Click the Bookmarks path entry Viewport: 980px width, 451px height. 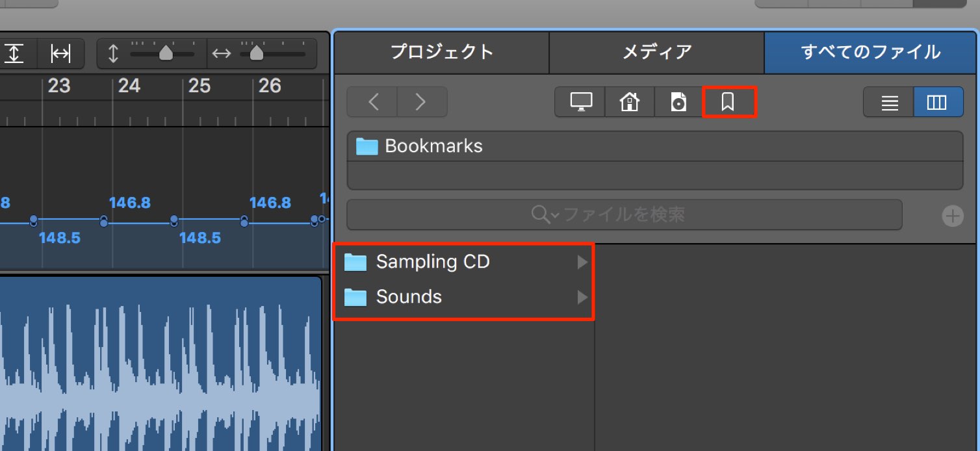[655, 146]
